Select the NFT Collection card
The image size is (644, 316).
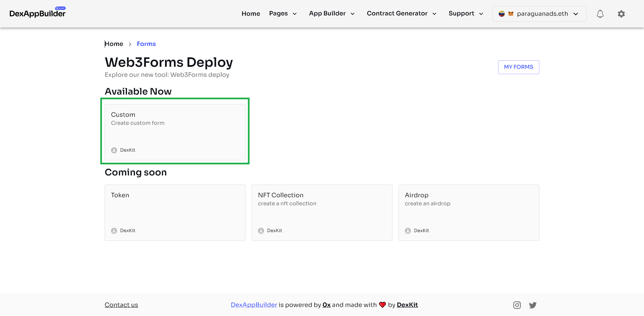[322, 212]
